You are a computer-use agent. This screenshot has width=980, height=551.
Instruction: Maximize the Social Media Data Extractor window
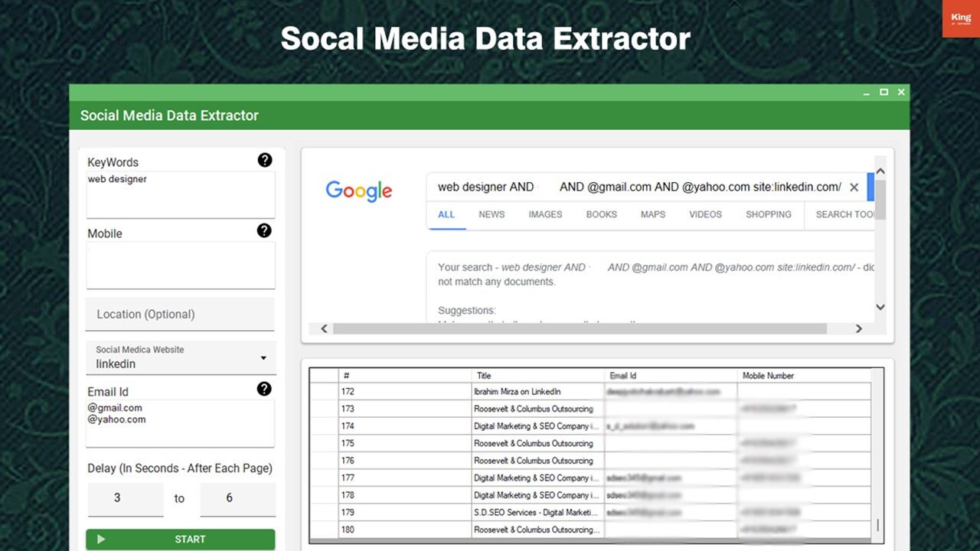coord(884,92)
